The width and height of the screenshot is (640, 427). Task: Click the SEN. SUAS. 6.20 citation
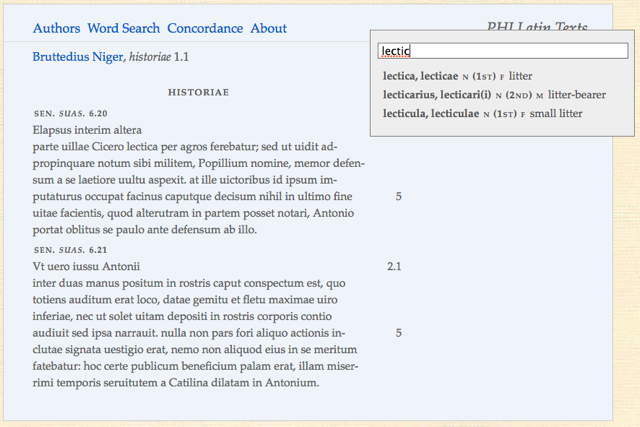pyautogui.click(x=70, y=114)
